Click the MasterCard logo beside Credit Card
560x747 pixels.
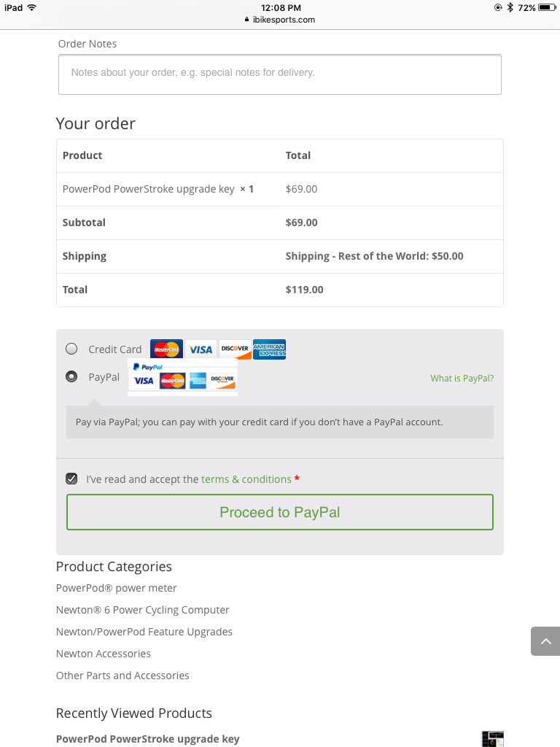[x=166, y=349]
